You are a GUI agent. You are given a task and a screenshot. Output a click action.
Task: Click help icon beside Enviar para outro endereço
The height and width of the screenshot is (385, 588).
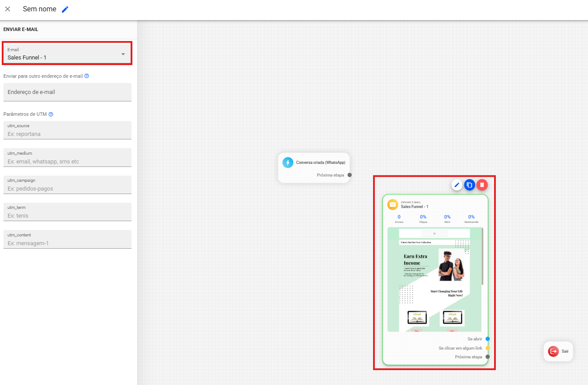click(x=86, y=76)
